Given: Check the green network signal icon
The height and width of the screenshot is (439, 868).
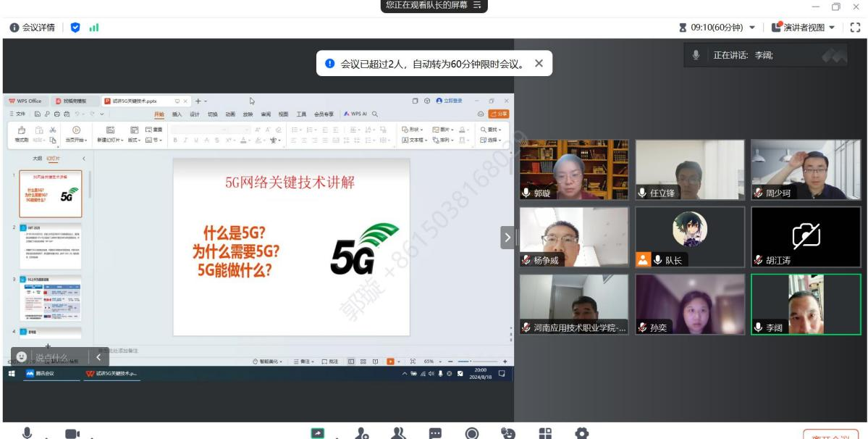Looking at the screenshot, I should [93, 28].
